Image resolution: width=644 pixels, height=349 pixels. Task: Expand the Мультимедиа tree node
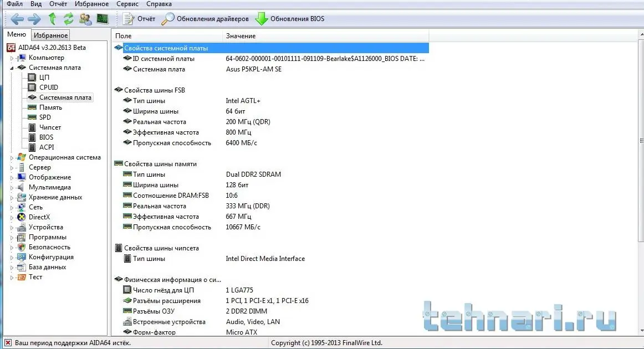pos(12,188)
